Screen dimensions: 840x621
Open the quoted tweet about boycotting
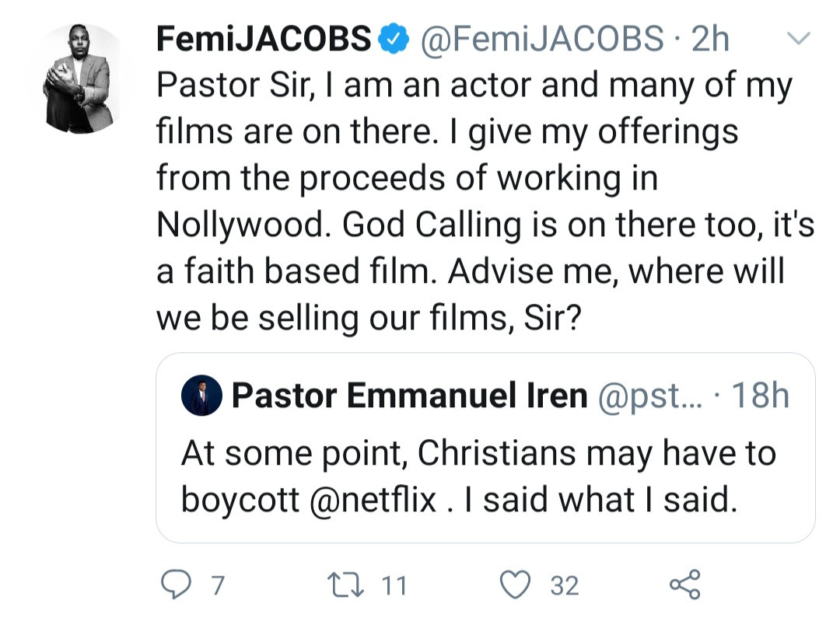click(x=478, y=476)
